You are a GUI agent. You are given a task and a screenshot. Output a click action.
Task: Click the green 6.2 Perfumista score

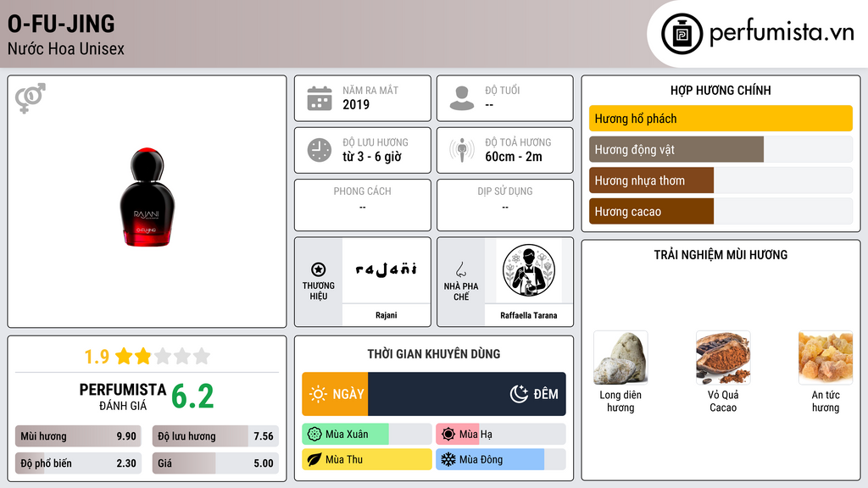[192, 396]
